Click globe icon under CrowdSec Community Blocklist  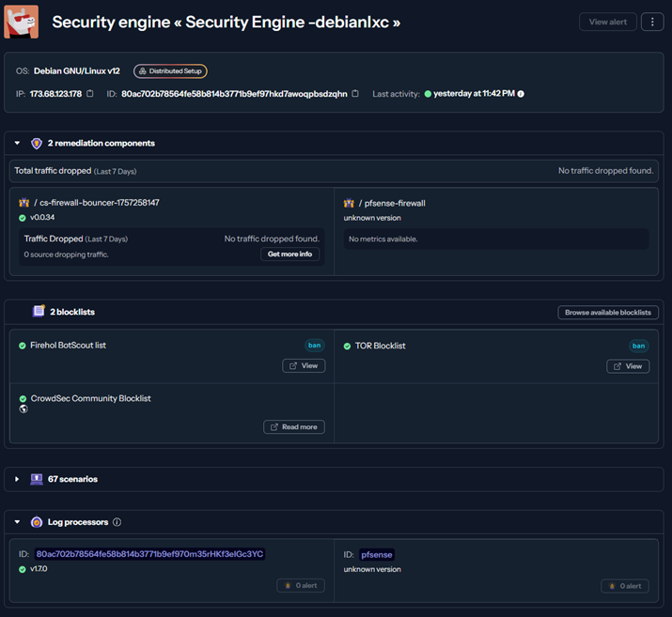[23, 409]
